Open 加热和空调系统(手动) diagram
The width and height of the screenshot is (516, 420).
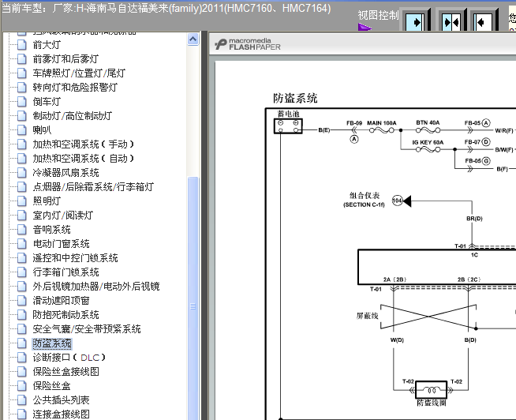click(x=84, y=144)
